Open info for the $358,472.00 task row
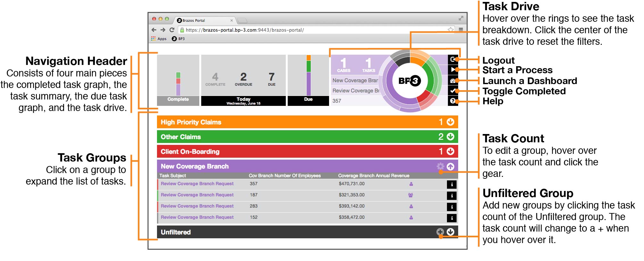Image resolution: width=644 pixels, height=261 pixels. 452,218
